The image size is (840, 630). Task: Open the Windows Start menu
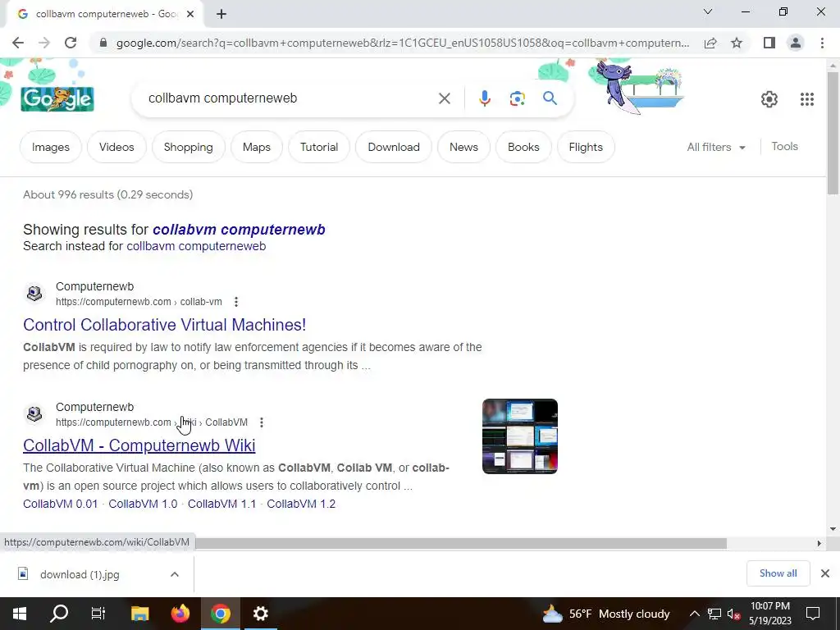tap(20, 614)
